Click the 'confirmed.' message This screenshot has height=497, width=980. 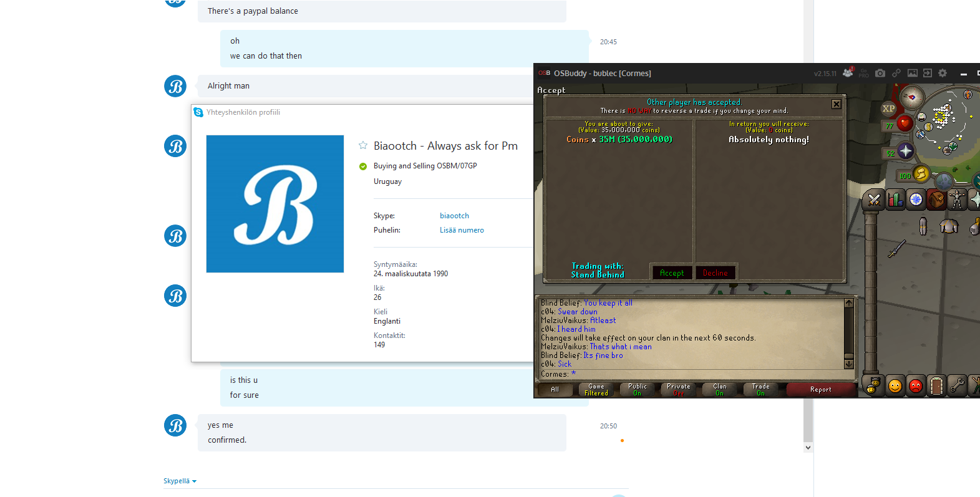pos(227,440)
